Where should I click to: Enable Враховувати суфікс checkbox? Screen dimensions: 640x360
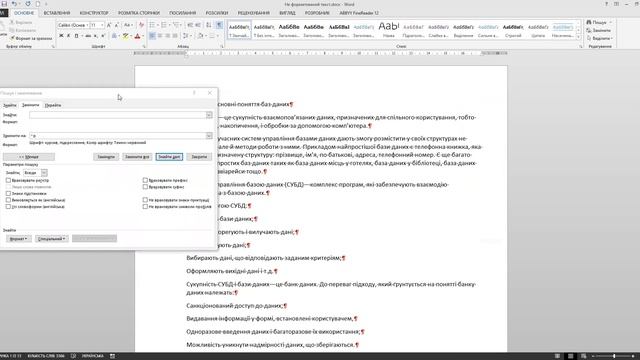tap(145, 187)
